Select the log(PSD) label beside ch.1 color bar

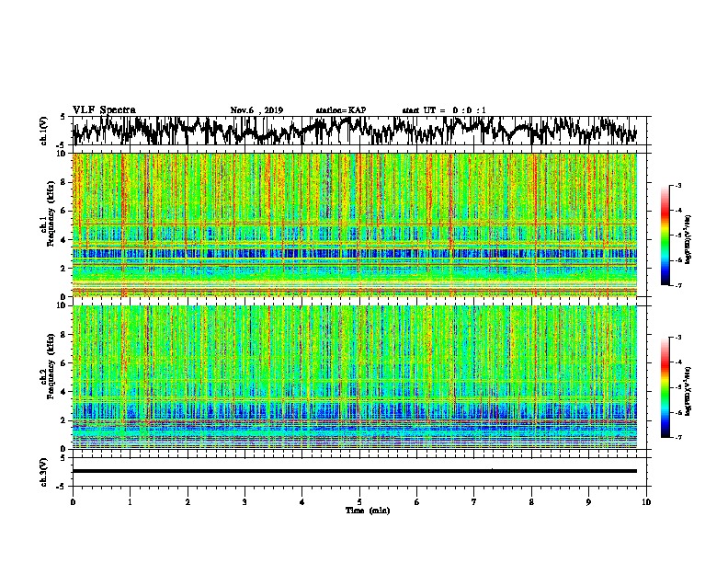pos(688,240)
